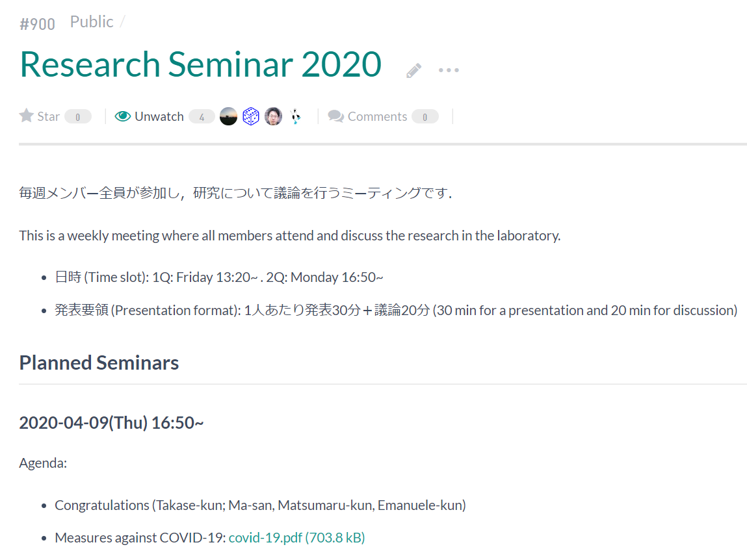Toggle Unwatch via the eye icon
The image size is (747, 560).
122,116
